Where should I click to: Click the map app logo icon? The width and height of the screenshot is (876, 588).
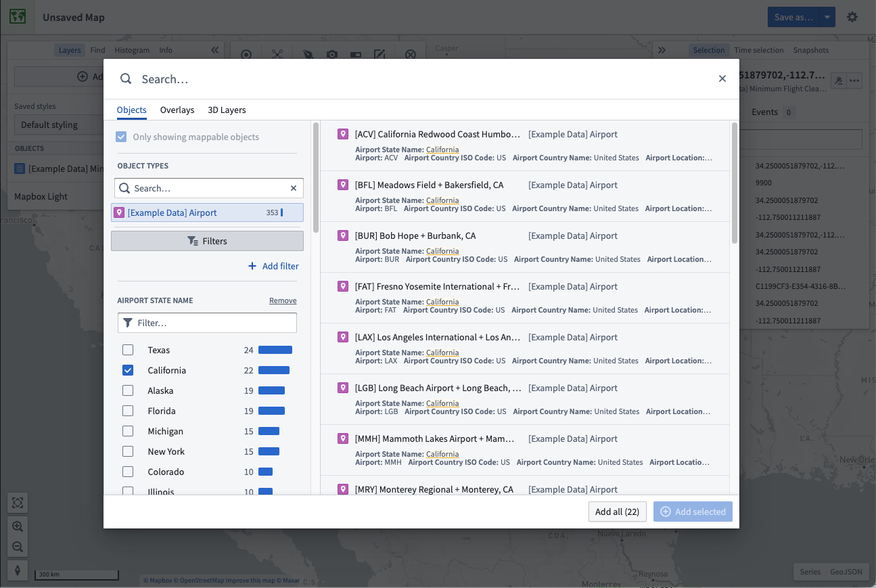(x=18, y=17)
